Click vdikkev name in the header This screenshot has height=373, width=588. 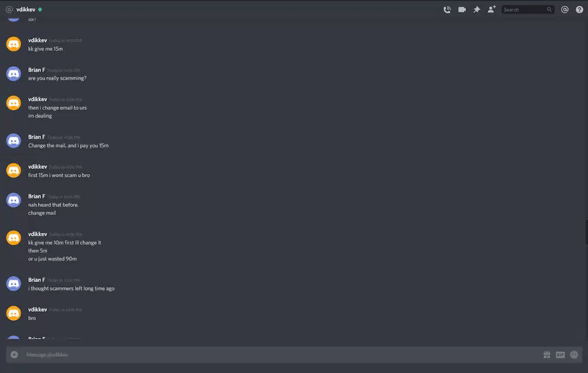coord(26,10)
